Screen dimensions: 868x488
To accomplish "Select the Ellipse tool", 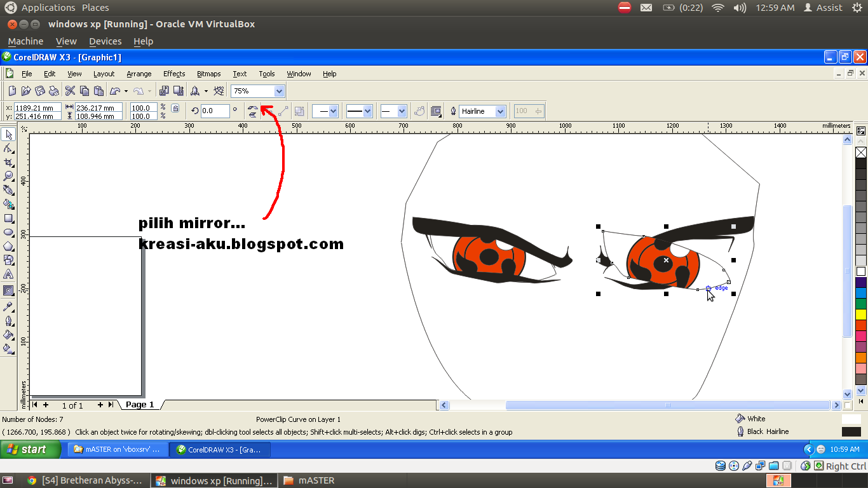I will [x=8, y=232].
